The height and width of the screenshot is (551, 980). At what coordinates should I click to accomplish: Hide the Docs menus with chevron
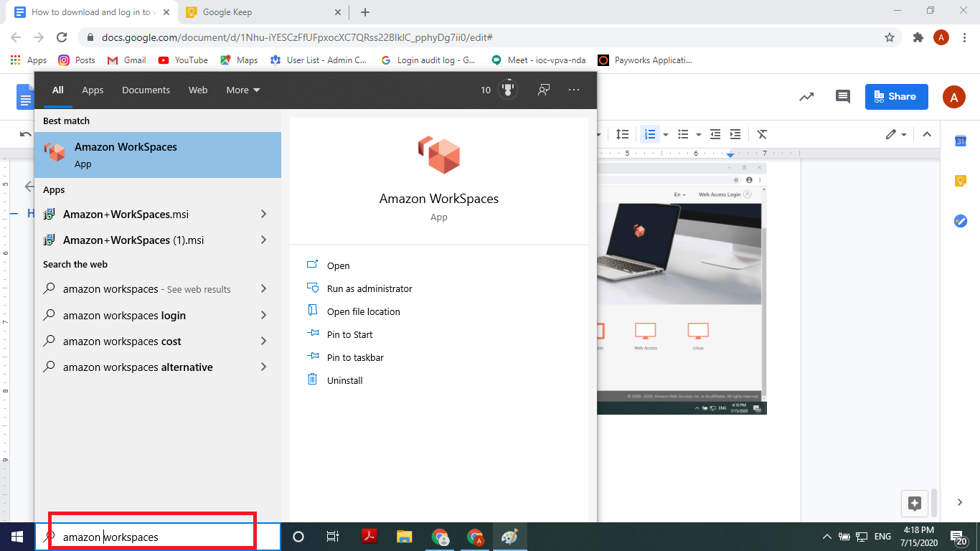(927, 134)
